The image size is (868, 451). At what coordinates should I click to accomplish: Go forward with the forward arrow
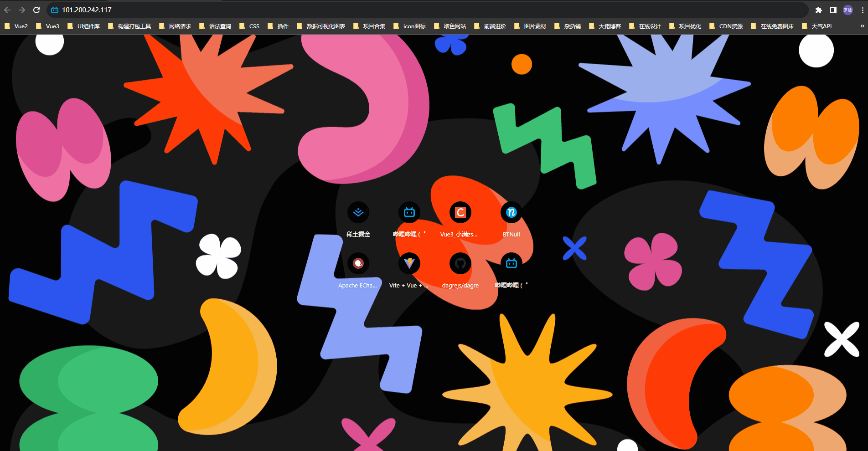(22, 10)
